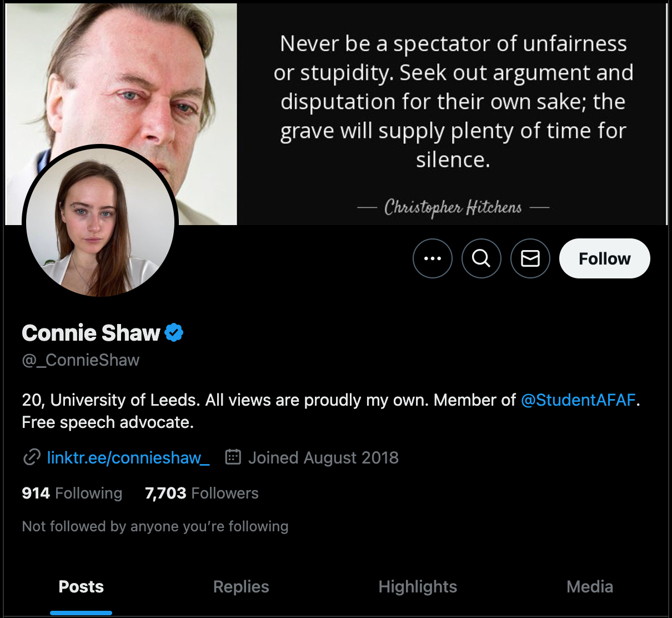Image resolution: width=672 pixels, height=618 pixels.
Task: Show the Media tab
Action: [590, 587]
